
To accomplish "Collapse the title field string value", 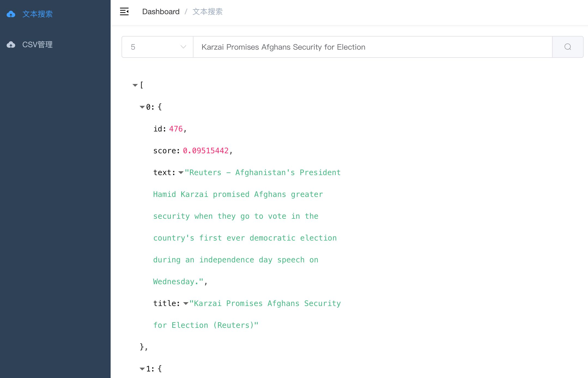I will [x=186, y=304].
